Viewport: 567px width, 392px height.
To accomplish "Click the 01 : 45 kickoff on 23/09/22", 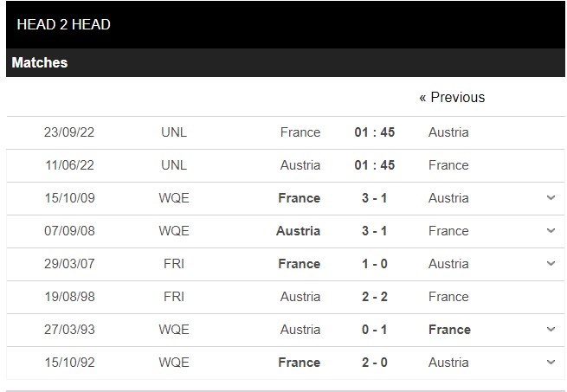I will (375, 132).
